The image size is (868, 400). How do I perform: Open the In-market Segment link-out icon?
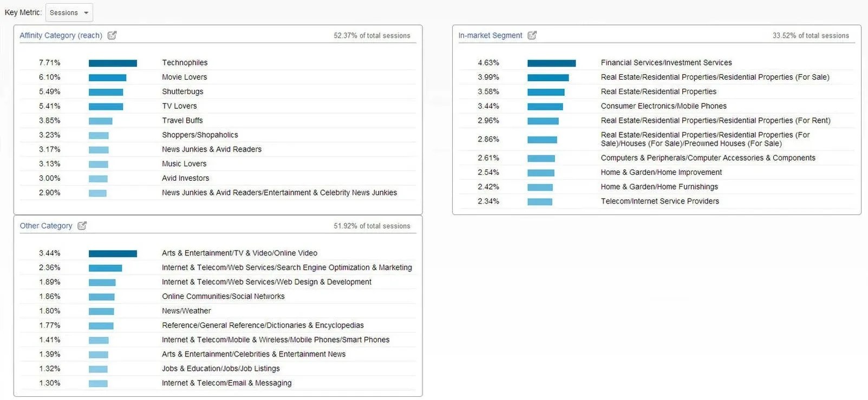coord(532,35)
